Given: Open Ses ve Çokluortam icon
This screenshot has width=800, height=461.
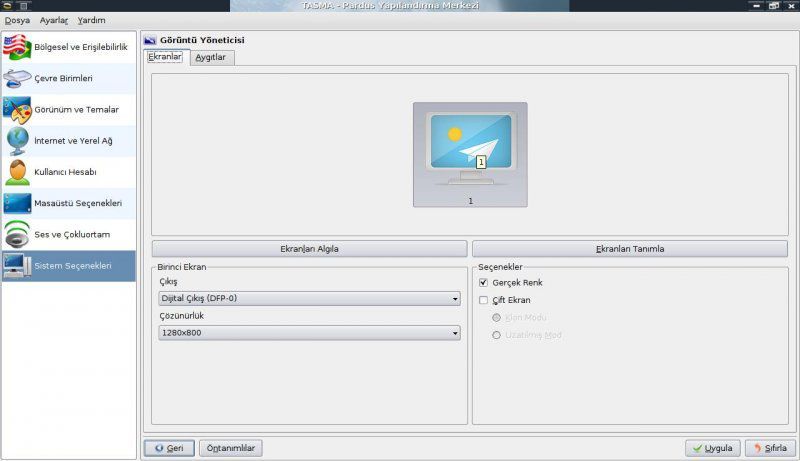Looking at the screenshot, I should (17, 234).
